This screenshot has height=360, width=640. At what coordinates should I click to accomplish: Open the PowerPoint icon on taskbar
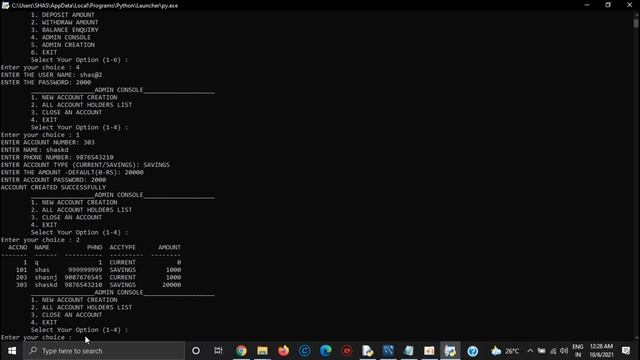(x=429, y=351)
